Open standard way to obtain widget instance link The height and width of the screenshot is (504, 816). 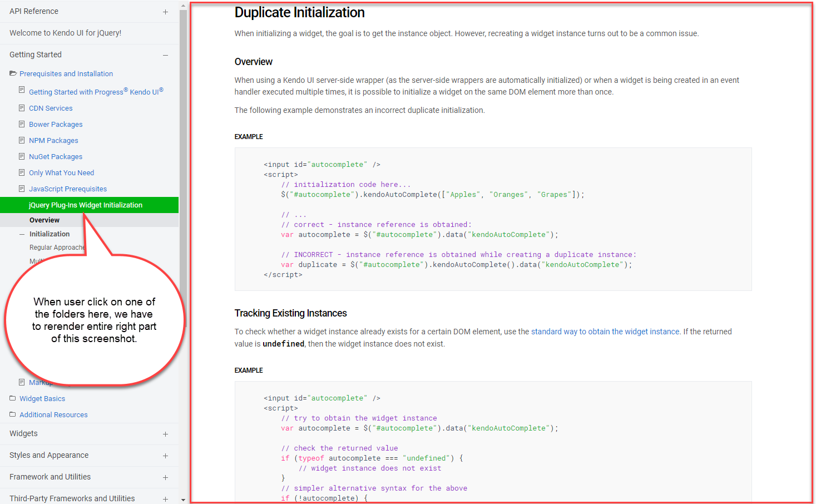(x=605, y=332)
